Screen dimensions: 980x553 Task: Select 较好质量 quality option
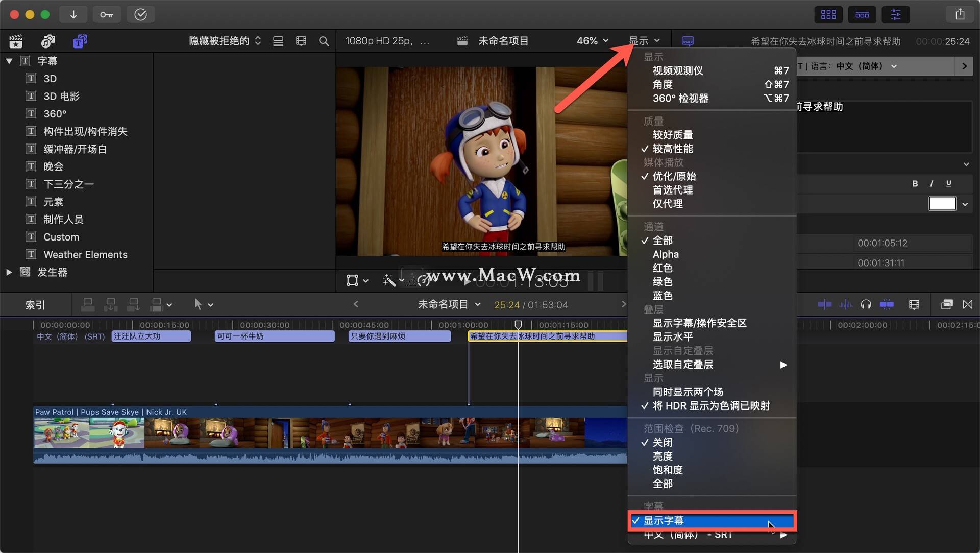click(x=673, y=135)
